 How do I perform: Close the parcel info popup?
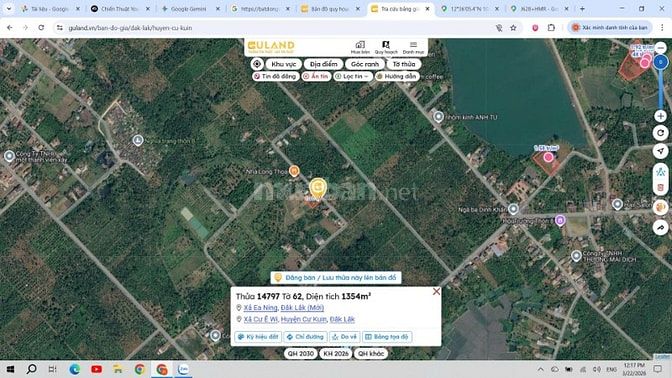(x=436, y=291)
